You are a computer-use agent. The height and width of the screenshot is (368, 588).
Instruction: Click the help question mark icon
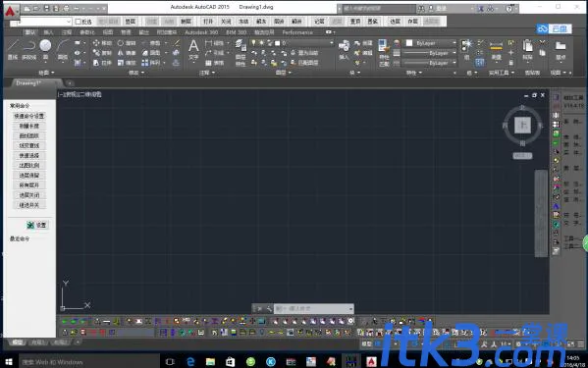509,8
